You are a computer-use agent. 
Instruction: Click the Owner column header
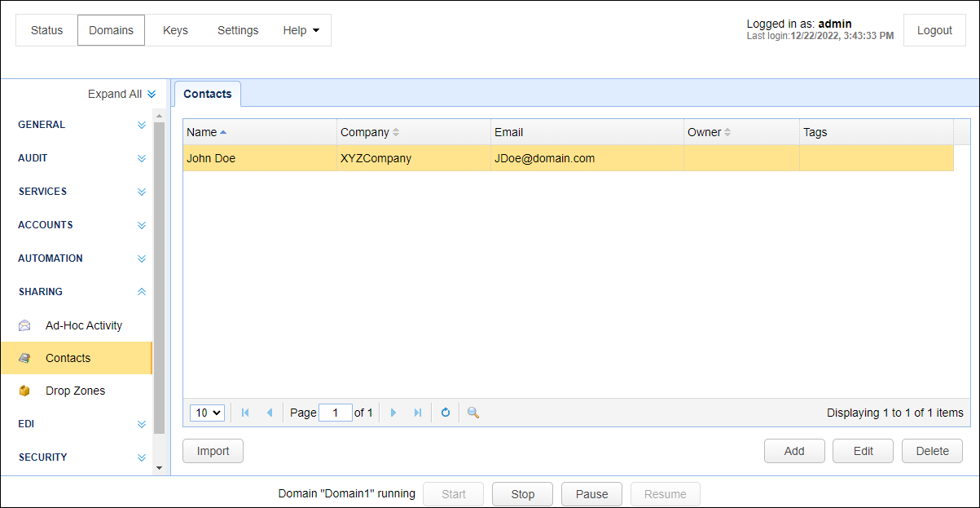click(742, 132)
